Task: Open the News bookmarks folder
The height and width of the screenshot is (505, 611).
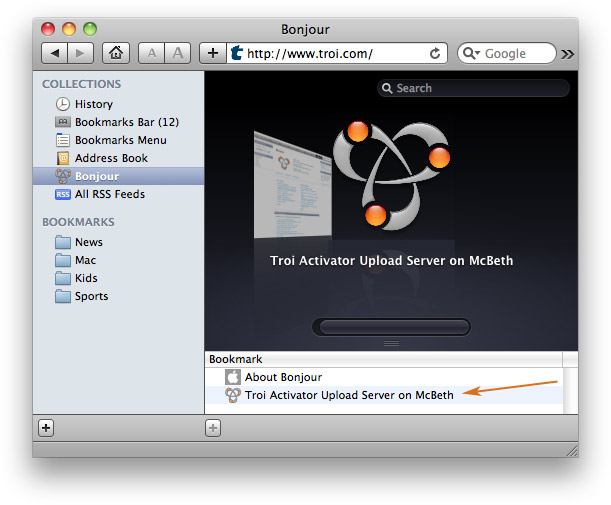Action: point(118,242)
